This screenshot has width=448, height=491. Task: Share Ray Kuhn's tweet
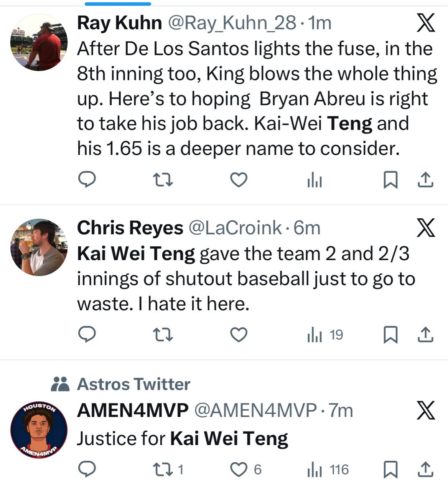click(x=425, y=180)
